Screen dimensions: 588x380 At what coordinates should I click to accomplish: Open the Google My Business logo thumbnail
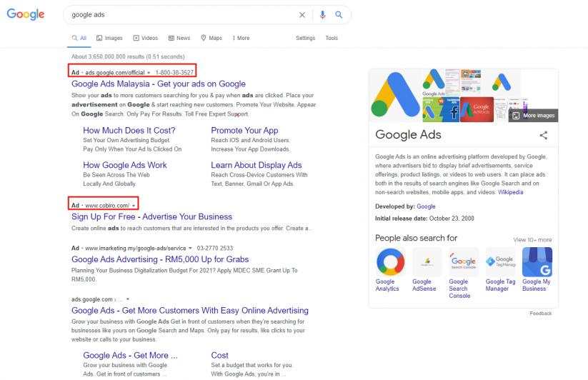coord(537,262)
